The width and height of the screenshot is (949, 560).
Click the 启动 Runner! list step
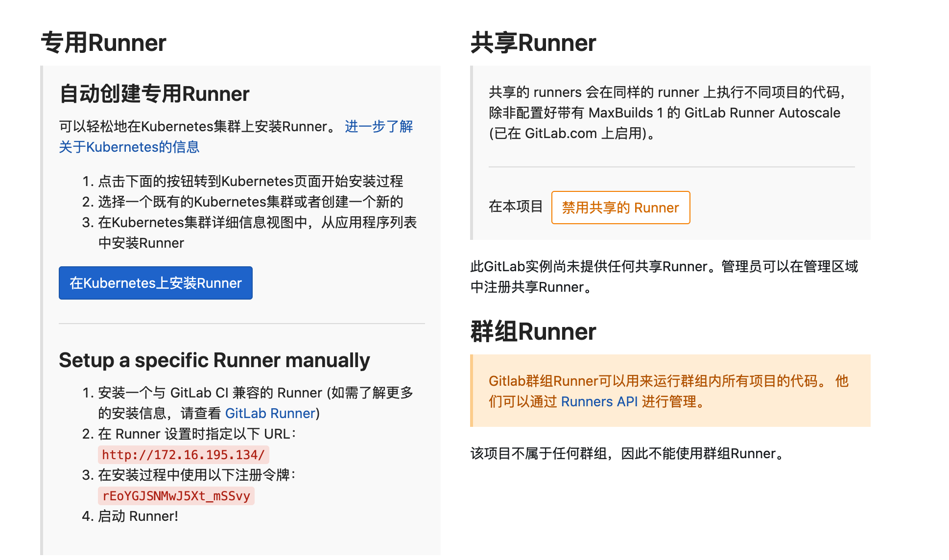point(138,516)
